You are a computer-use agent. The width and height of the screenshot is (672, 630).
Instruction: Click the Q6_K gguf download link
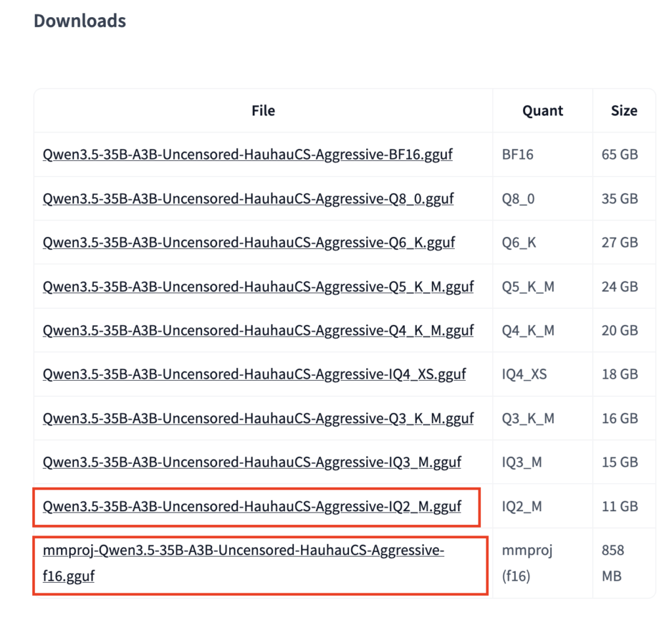249,243
